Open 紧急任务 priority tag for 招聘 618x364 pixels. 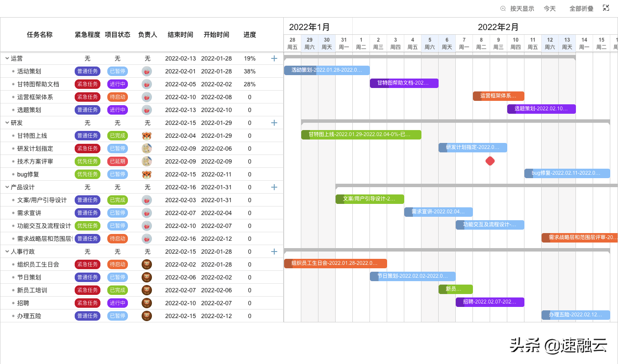[88, 303]
